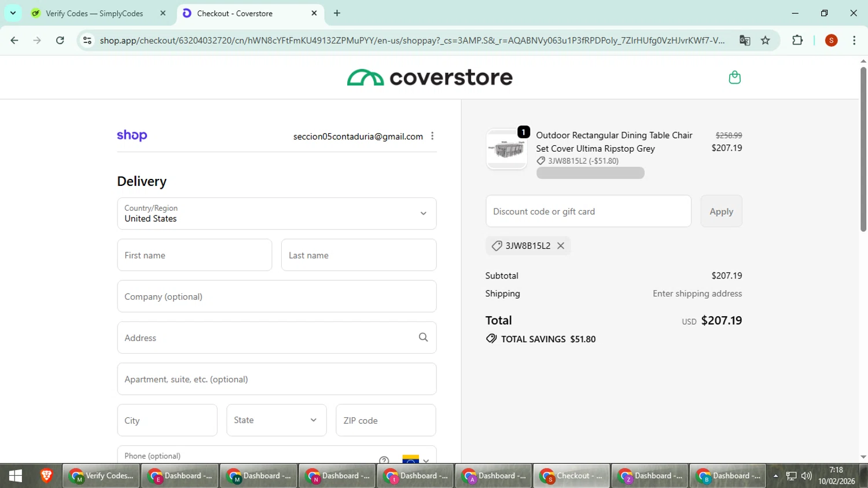The height and width of the screenshot is (488, 868).
Task: Click the Address input field
Action: (x=277, y=337)
